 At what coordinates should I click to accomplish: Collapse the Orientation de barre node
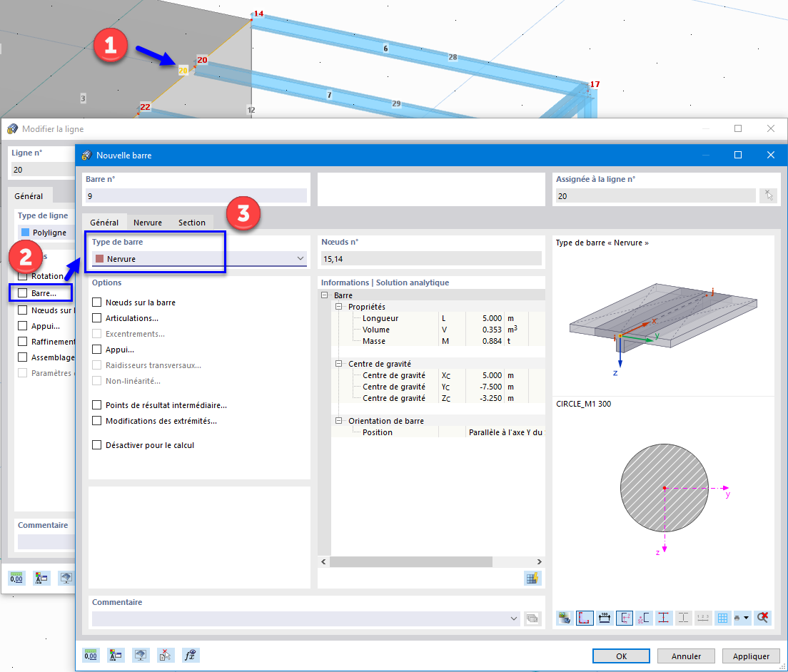click(339, 421)
